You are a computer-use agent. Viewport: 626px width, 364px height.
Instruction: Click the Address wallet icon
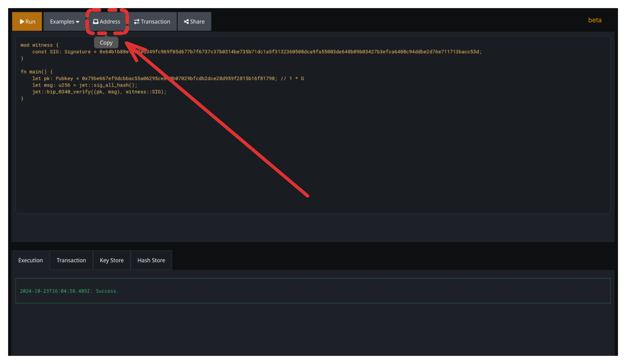[x=95, y=22]
